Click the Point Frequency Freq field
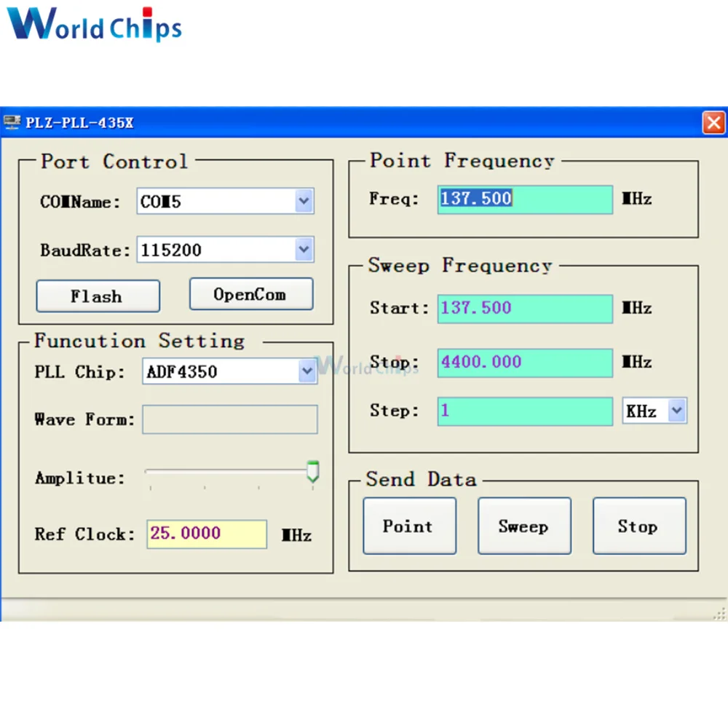 click(525, 199)
